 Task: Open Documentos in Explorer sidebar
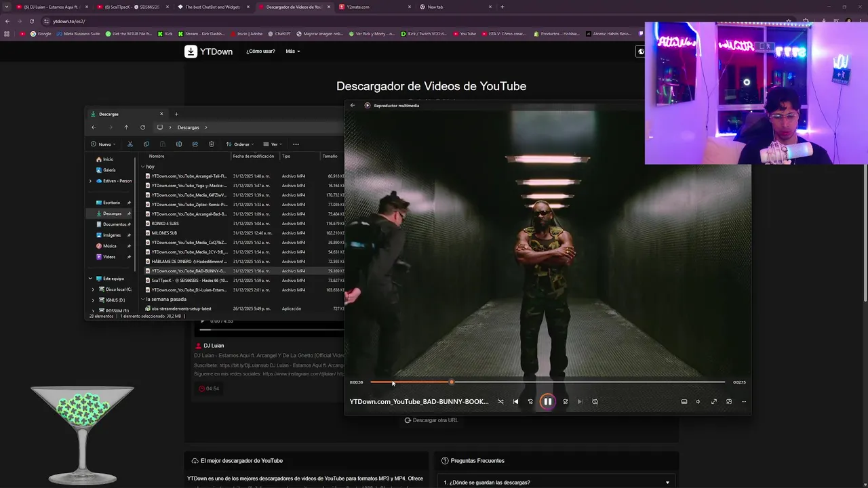(x=111, y=224)
